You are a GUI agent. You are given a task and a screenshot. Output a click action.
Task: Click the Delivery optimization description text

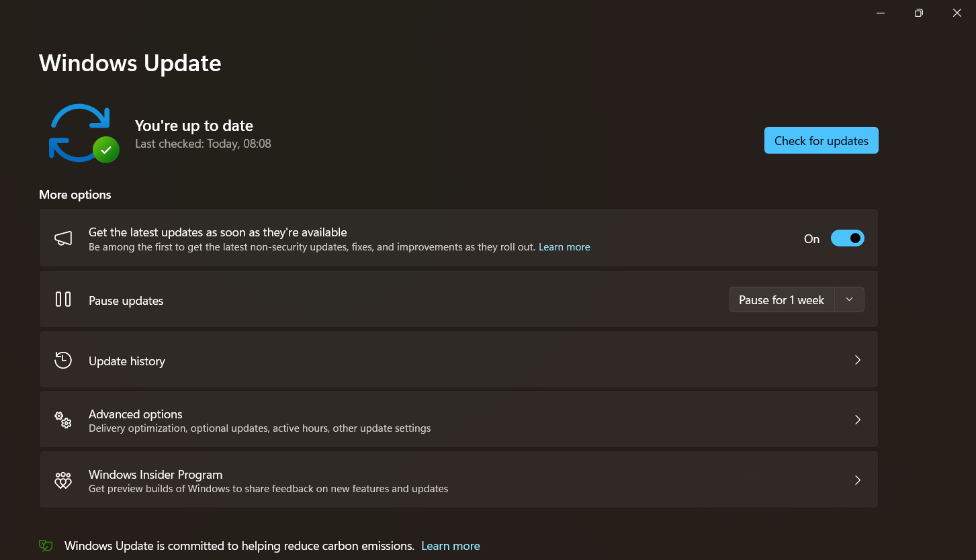pos(260,428)
